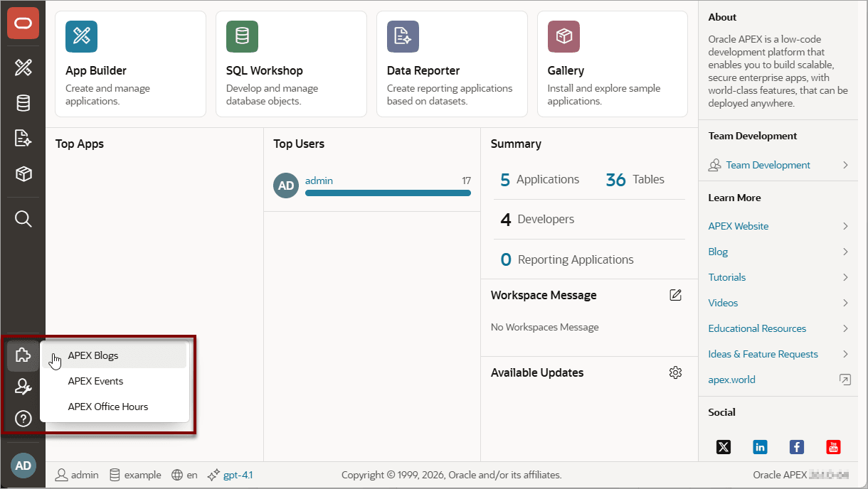This screenshot has height=489, width=868.
Task: Click the 0 Reporting Applications entry
Action: pyautogui.click(x=567, y=259)
